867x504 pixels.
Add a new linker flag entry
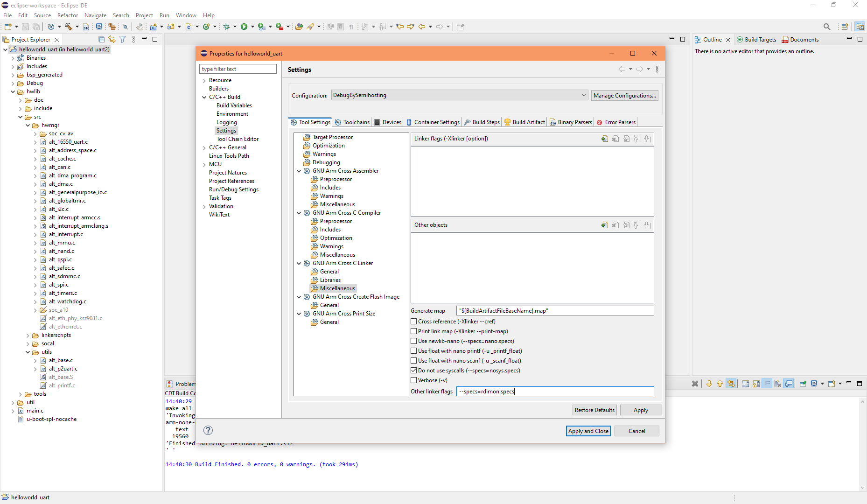pyautogui.click(x=605, y=139)
